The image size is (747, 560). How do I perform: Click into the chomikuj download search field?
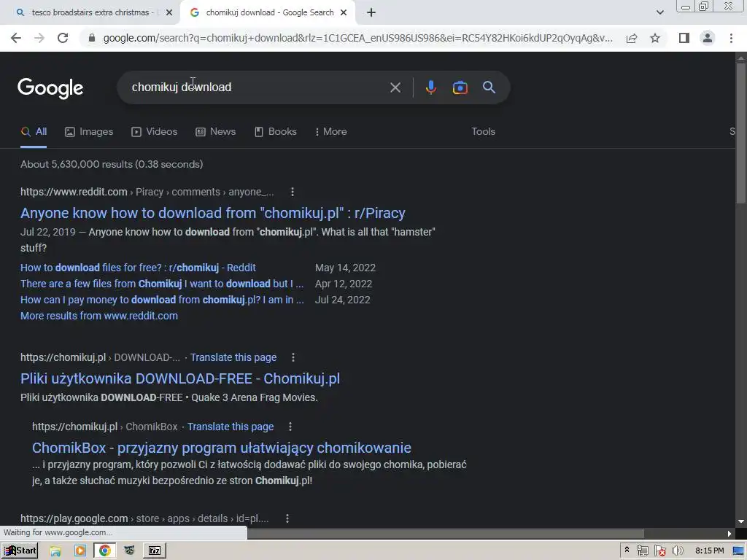click(x=258, y=87)
